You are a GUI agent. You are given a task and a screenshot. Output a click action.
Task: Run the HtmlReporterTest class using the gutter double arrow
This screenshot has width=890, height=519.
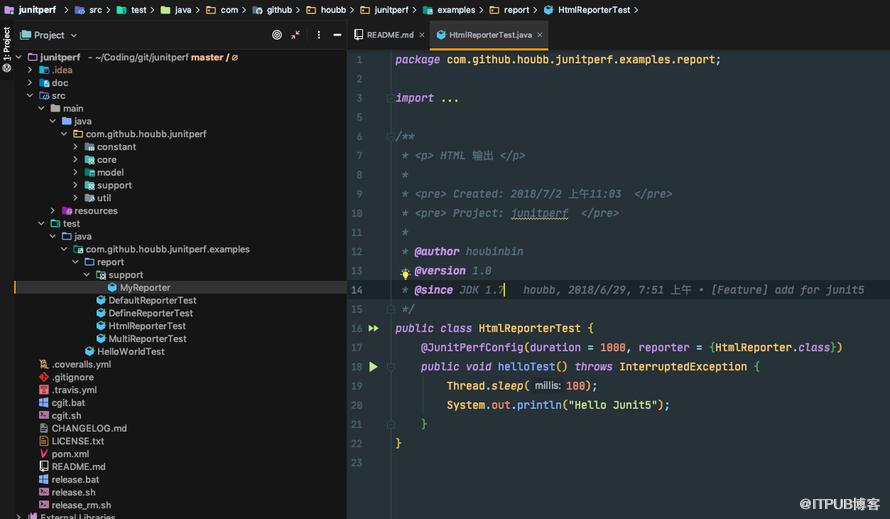[373, 328]
